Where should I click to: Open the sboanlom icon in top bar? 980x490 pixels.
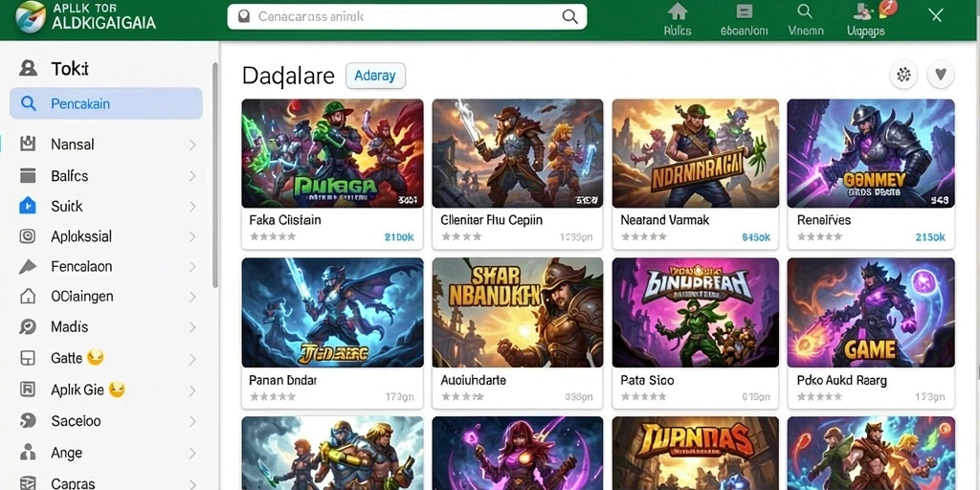coord(744,11)
